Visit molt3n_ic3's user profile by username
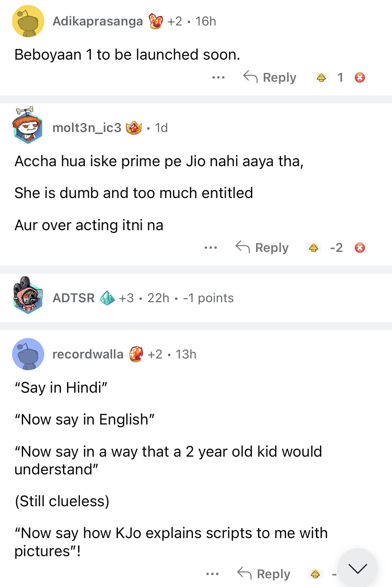The height and width of the screenshot is (587, 392). click(x=87, y=128)
